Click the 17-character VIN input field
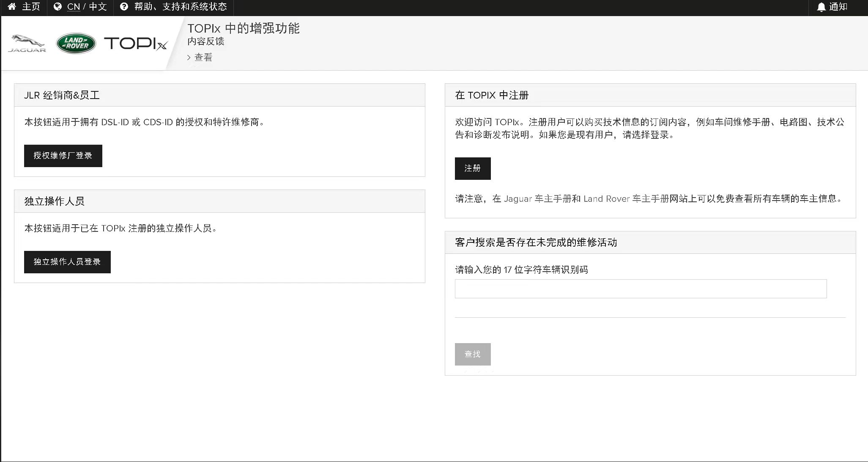 coord(641,289)
